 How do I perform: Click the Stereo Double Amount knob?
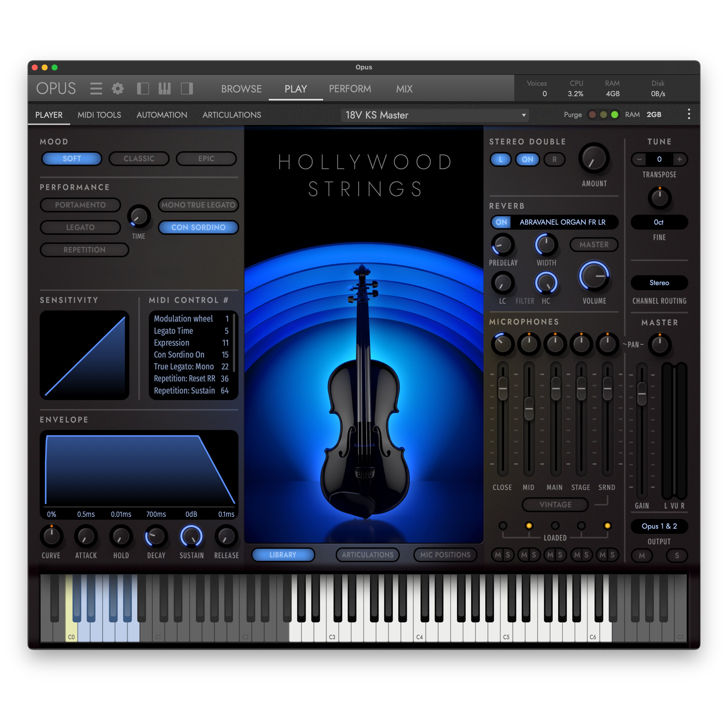point(594,158)
